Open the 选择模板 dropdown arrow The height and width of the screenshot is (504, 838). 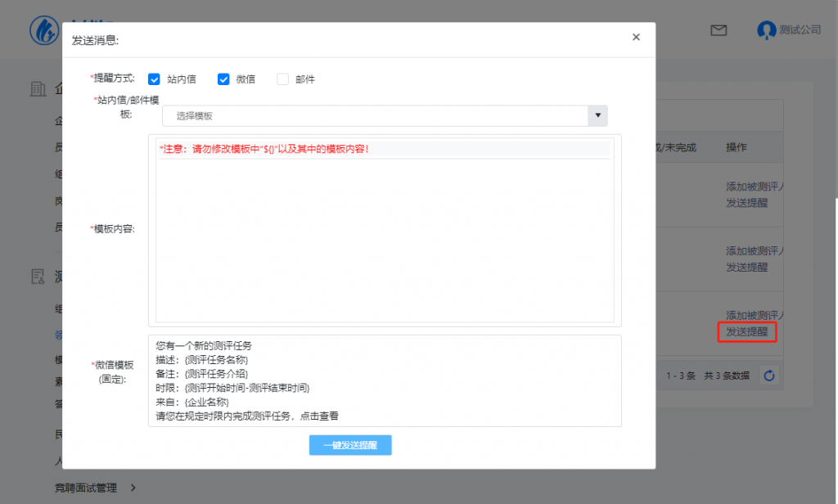597,115
